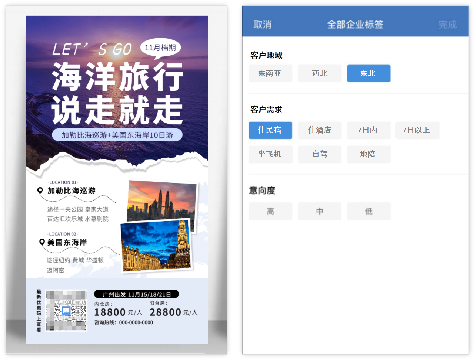The height and width of the screenshot is (361, 476).
Task: Select the 住酒店 customer need tag
Action: click(319, 130)
